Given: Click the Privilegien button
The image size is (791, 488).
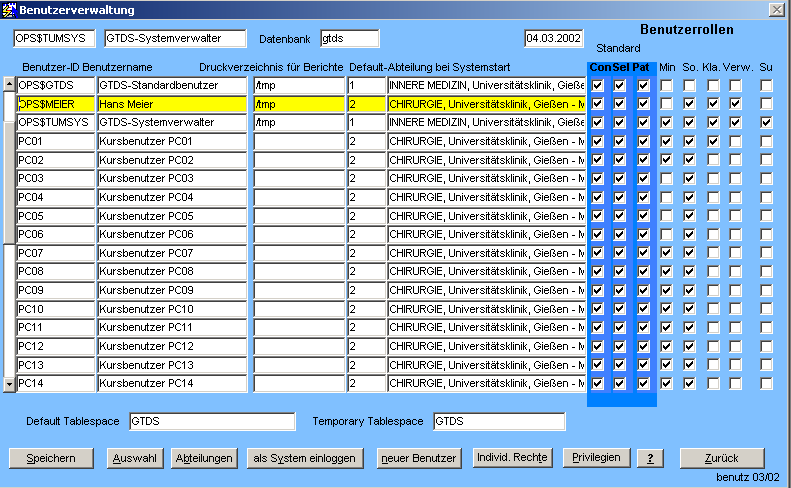Looking at the screenshot, I should (597, 458).
